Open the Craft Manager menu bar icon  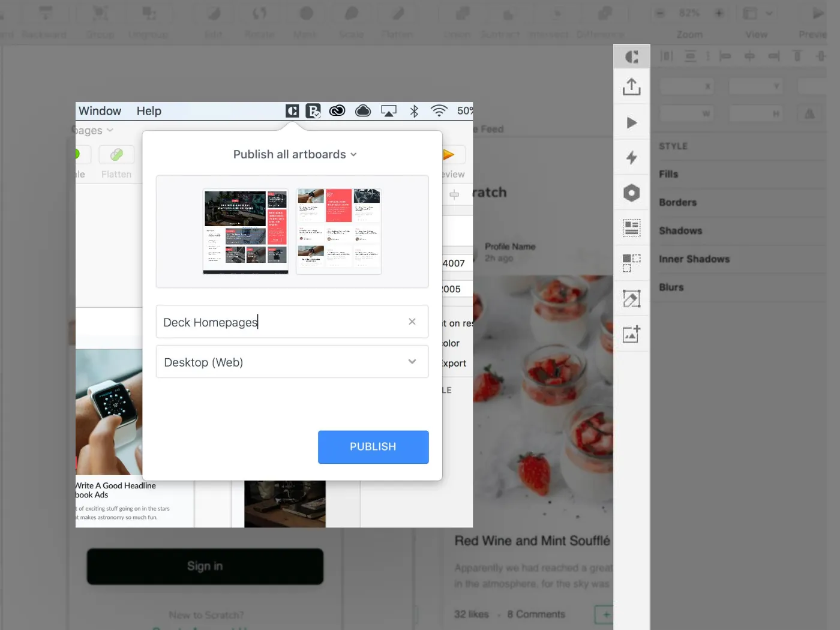(292, 111)
